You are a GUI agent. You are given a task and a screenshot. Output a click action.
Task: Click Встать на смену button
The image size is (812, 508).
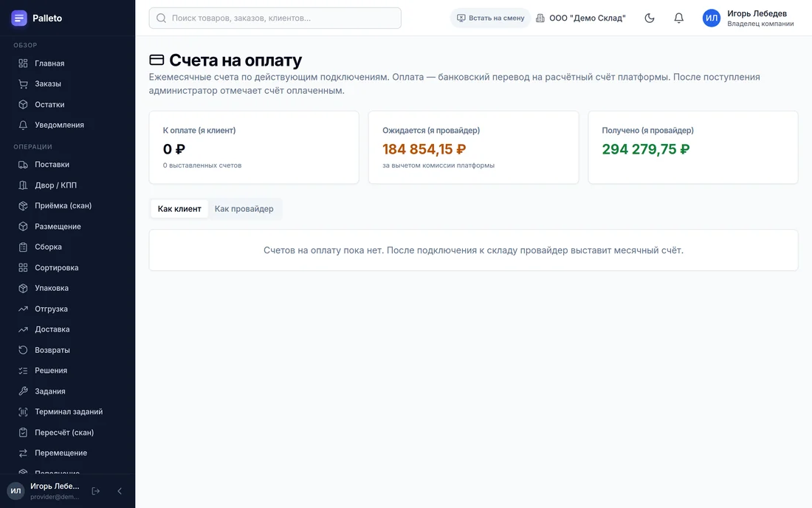[x=490, y=18]
